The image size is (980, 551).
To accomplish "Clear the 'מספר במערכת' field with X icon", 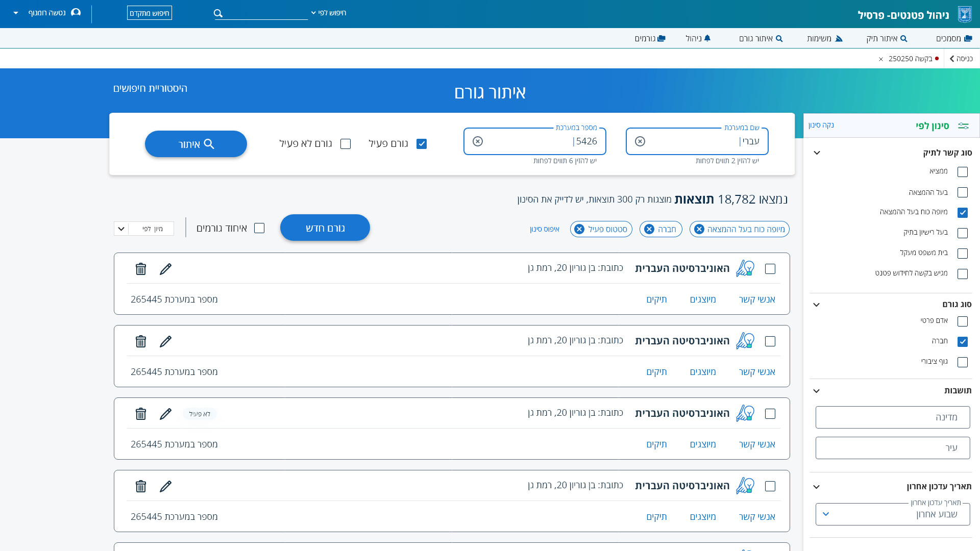I will 478,141.
